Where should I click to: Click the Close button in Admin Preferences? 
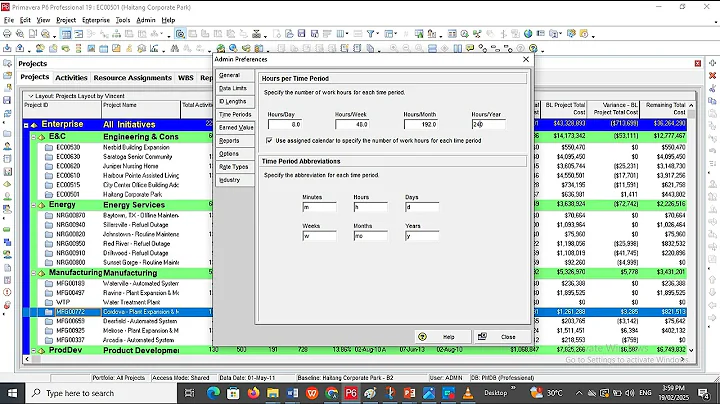coord(501,337)
